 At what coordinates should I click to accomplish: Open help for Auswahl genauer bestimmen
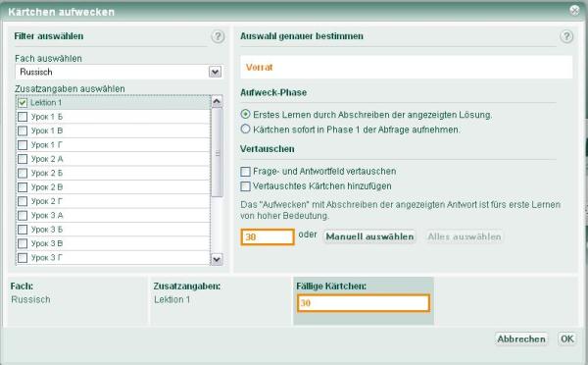click(566, 36)
